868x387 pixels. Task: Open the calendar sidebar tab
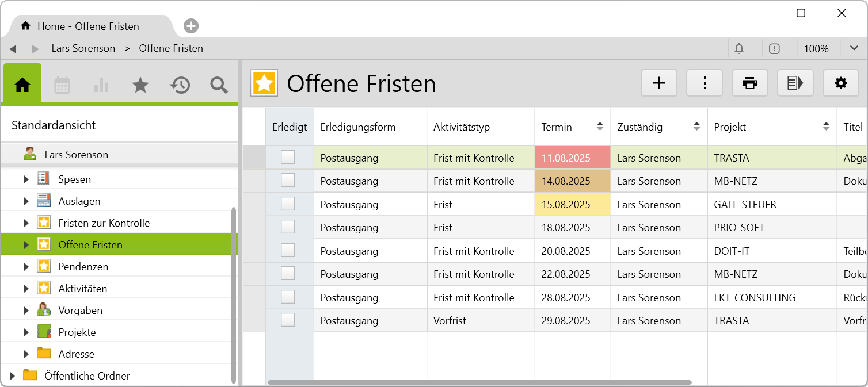(x=62, y=85)
